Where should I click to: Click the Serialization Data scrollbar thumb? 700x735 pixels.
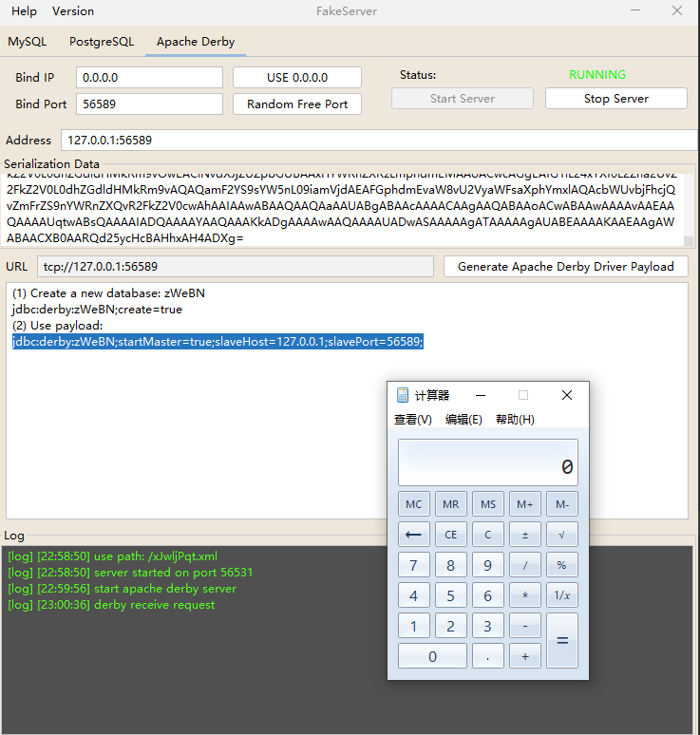[x=689, y=241]
